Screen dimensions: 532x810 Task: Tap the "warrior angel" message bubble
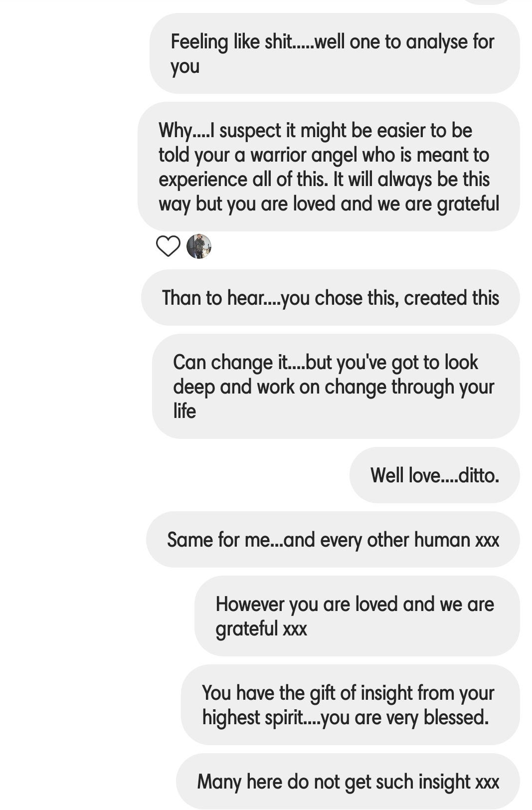tap(329, 167)
